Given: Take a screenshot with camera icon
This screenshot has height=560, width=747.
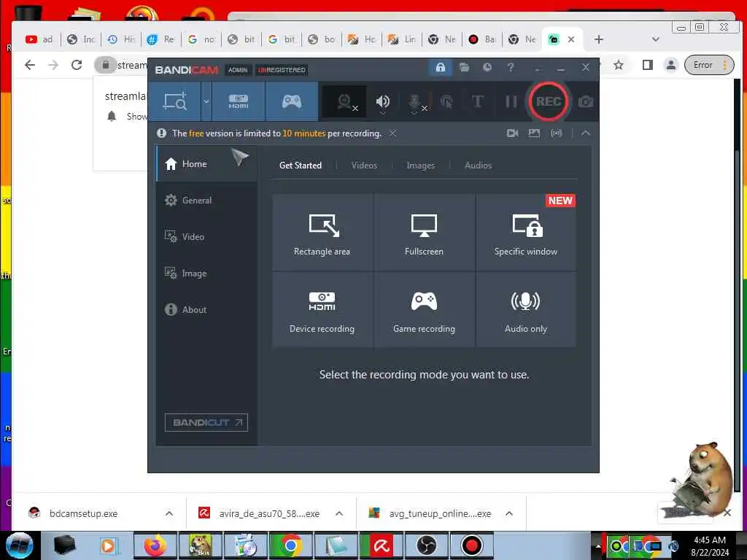Looking at the screenshot, I should click(x=586, y=101).
